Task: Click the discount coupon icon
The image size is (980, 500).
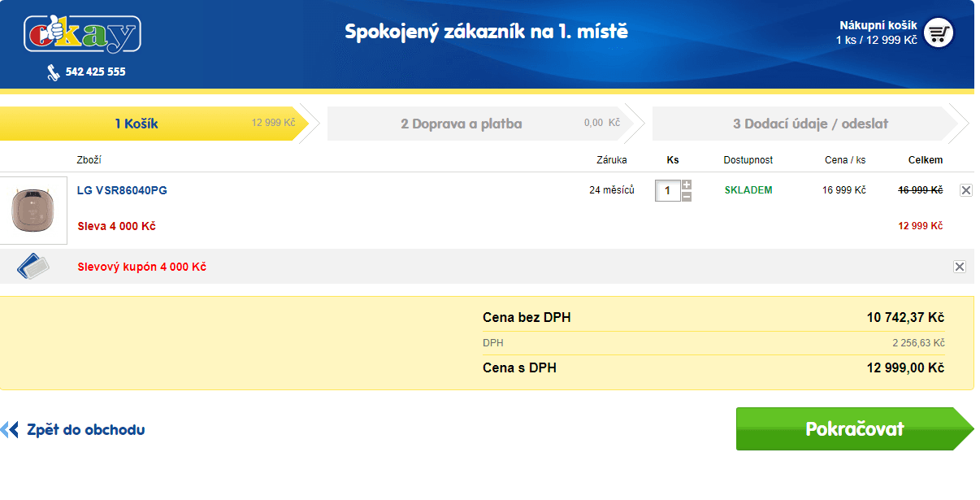Action: pos(33,266)
